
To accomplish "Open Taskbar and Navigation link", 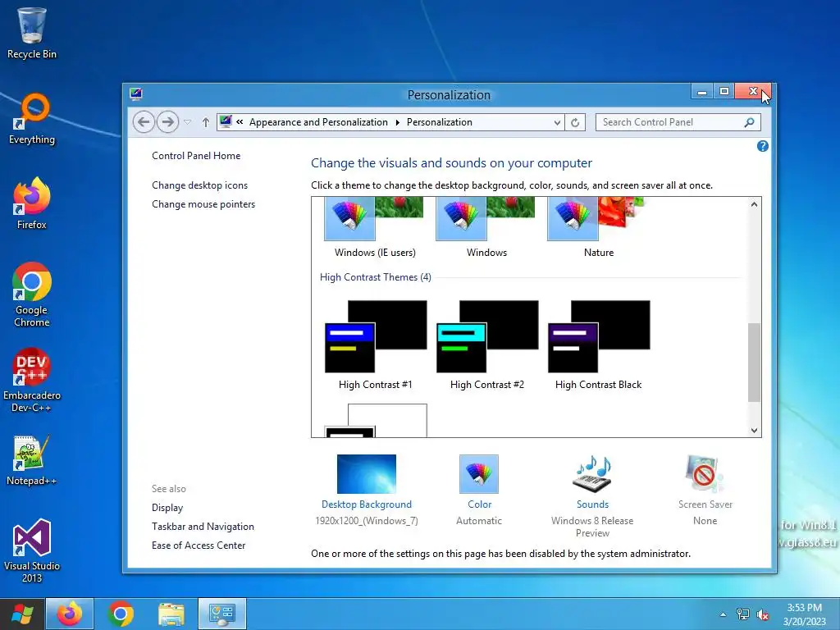I will click(203, 526).
